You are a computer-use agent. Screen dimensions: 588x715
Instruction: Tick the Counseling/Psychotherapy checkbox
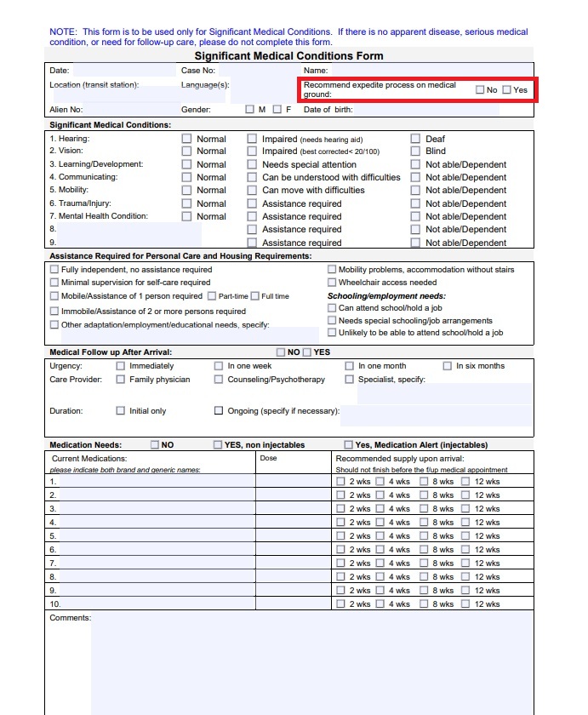coord(219,380)
